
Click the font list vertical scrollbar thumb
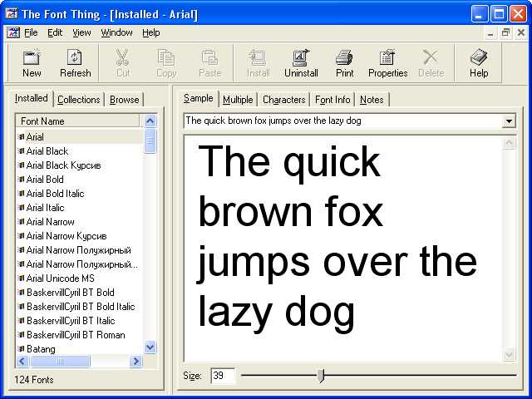tap(150, 140)
